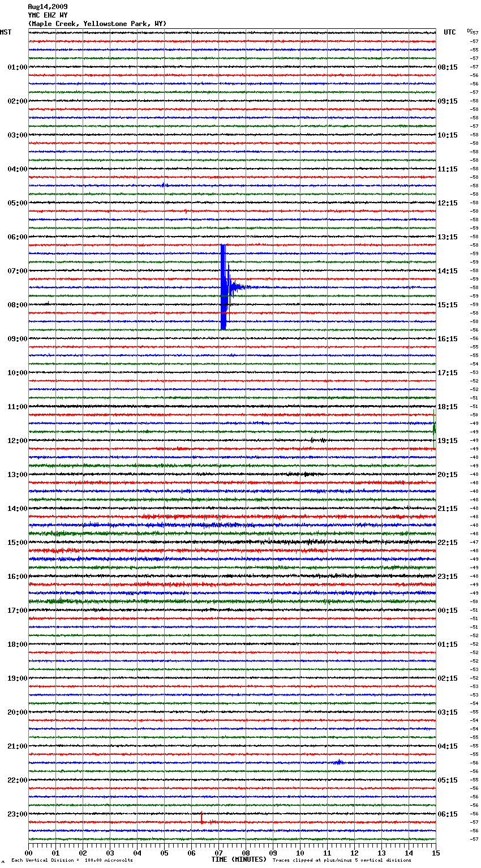The width and height of the screenshot is (481, 868).
Task: Select the 11:15 UTC time label
Action: [x=448, y=169]
